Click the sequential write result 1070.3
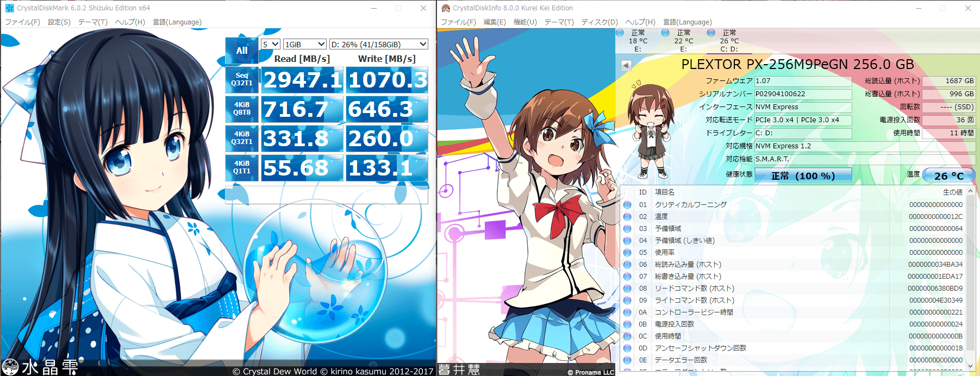The height and width of the screenshot is (376, 980). point(387,80)
